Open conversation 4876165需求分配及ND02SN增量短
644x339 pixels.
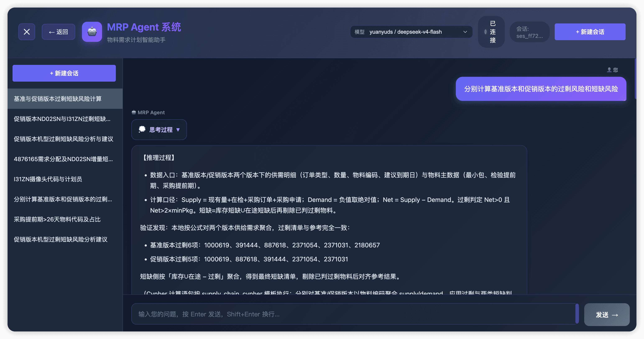(65, 159)
